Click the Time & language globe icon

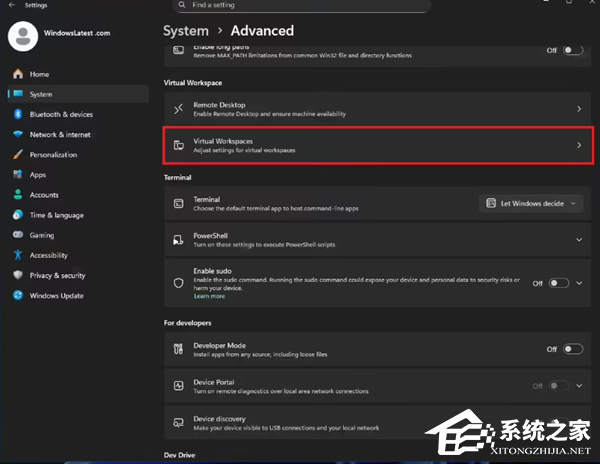pyautogui.click(x=18, y=215)
